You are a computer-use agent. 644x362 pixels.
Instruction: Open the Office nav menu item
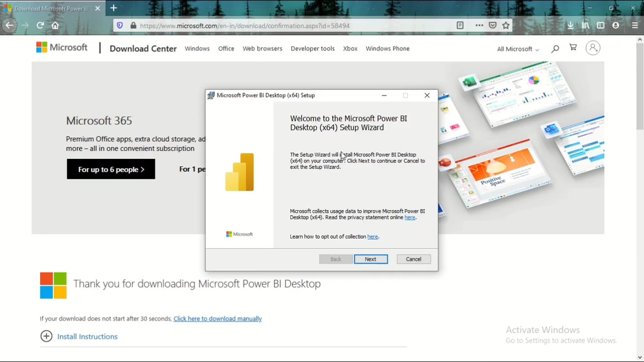tap(226, 48)
